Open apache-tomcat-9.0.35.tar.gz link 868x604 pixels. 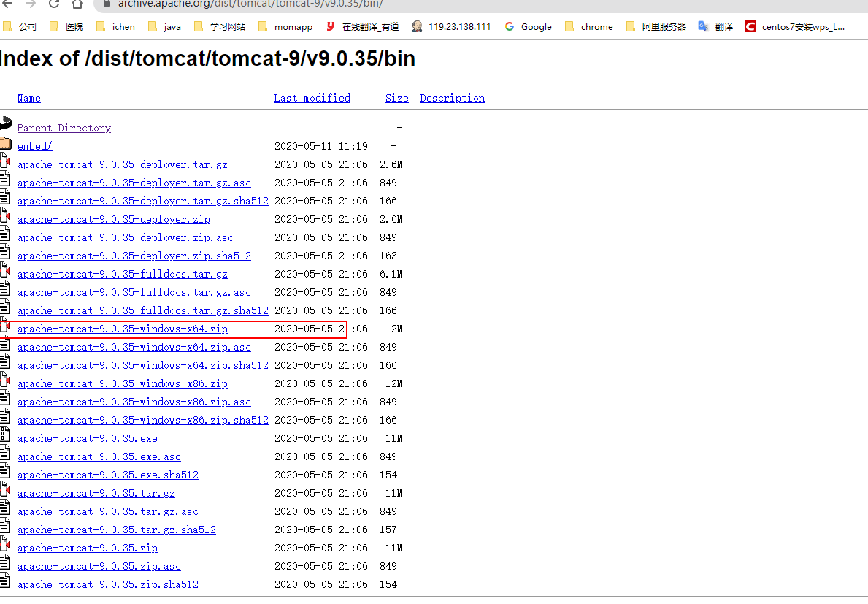(x=96, y=493)
